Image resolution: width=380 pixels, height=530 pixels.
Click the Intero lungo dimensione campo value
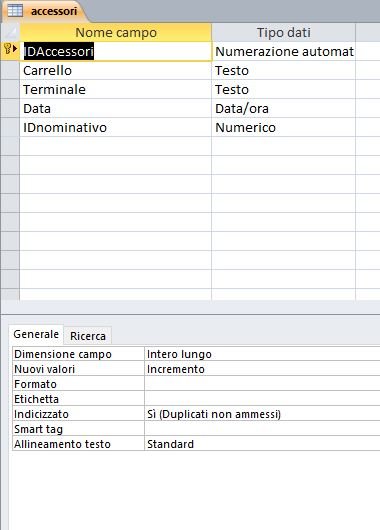pyautogui.click(x=262, y=354)
